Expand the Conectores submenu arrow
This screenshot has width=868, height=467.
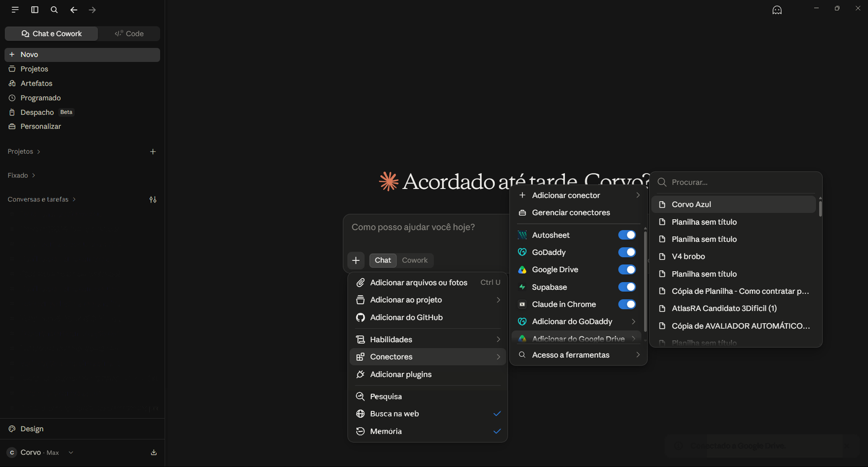[498, 357]
